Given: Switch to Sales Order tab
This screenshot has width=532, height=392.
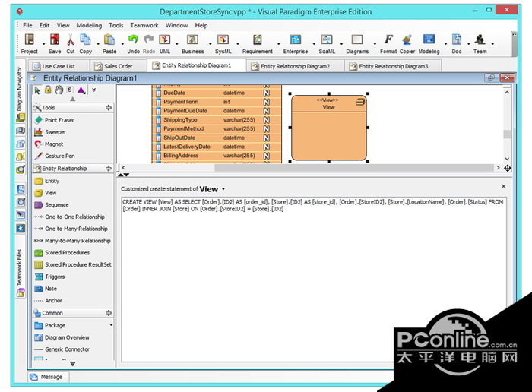Looking at the screenshot, I should [118, 66].
